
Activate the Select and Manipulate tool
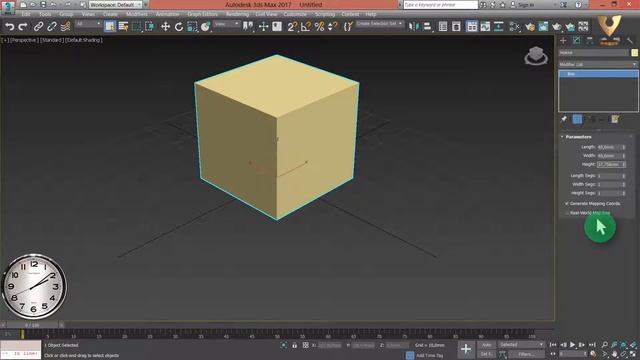point(263,27)
